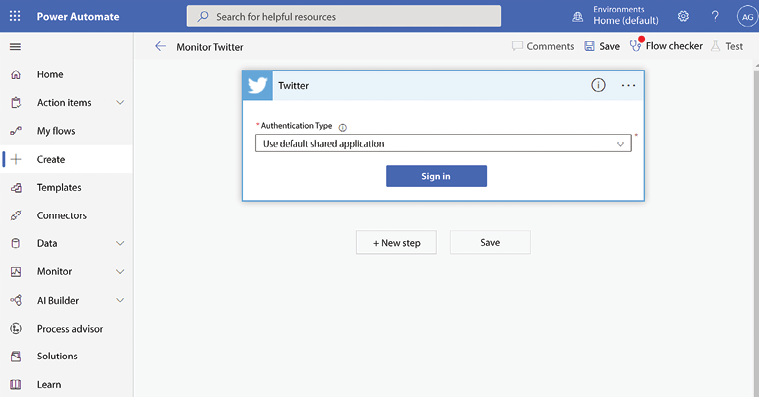Click the search magnifier icon
Screen dimensions: 759x397
point(203,16)
